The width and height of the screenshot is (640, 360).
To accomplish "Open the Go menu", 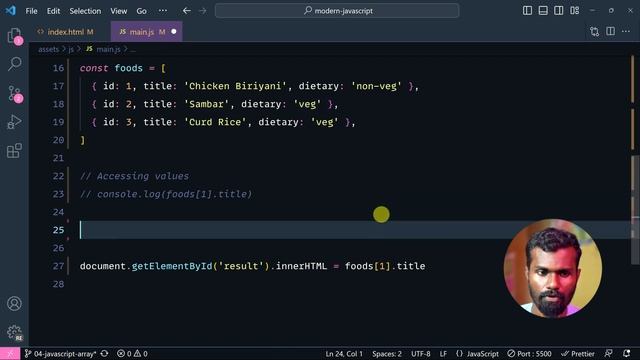I will (x=141, y=11).
